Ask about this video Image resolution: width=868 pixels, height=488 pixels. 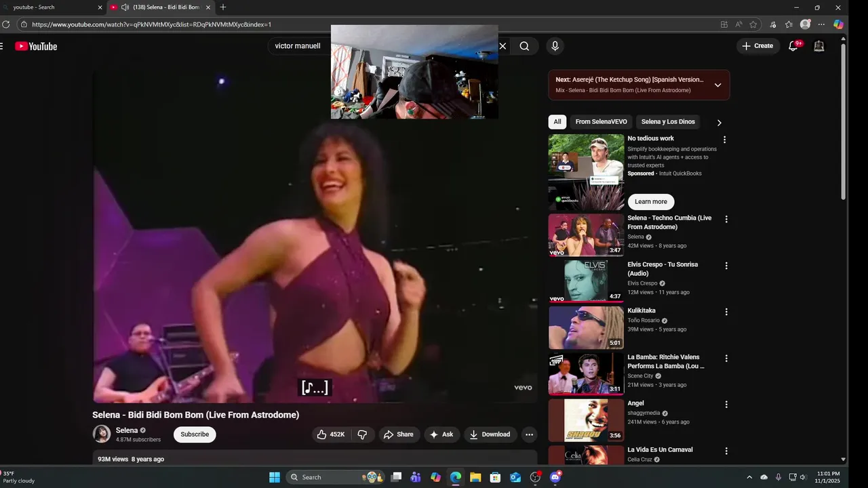441,434
